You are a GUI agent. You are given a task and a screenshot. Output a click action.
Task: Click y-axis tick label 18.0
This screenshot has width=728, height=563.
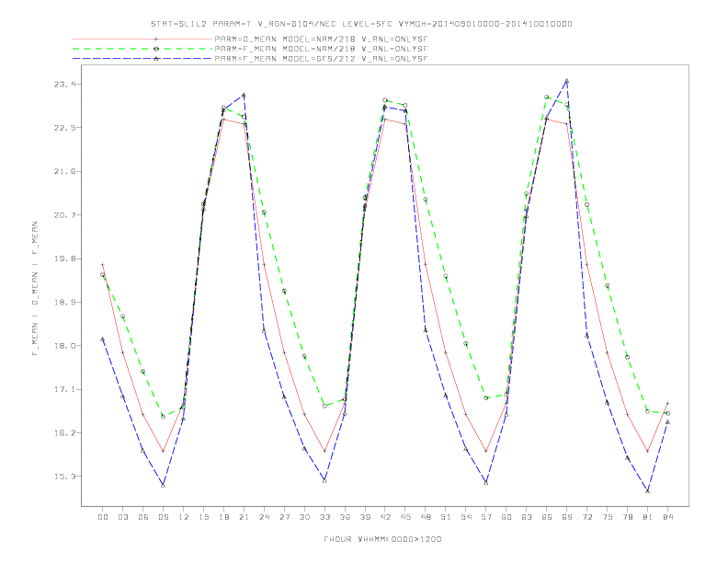[x=64, y=346]
